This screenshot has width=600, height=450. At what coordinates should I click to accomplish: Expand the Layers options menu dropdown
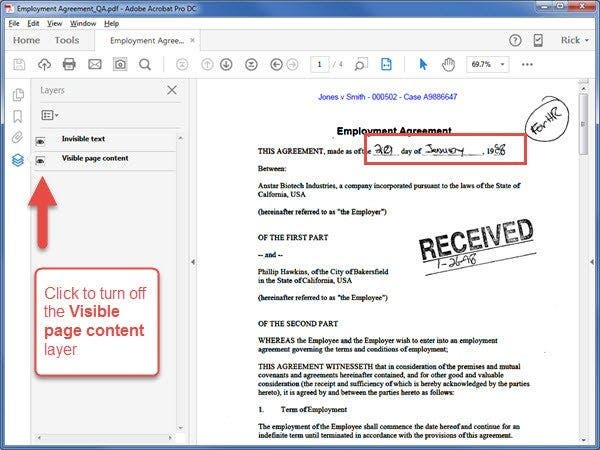click(50, 115)
